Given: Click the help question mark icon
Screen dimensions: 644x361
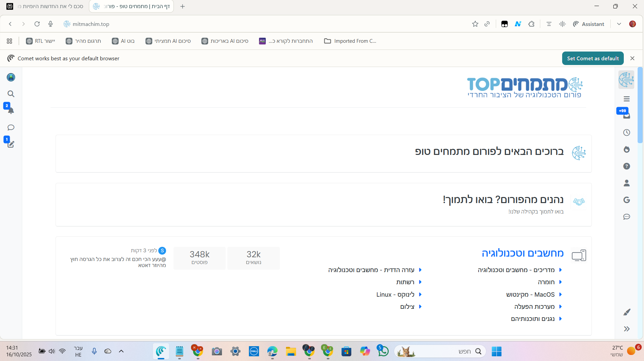Looking at the screenshot, I should pos(626,166).
